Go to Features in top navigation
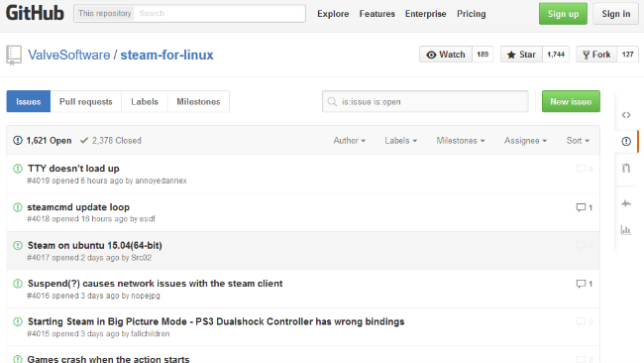Image resolution: width=644 pixels, height=363 pixels. click(377, 14)
